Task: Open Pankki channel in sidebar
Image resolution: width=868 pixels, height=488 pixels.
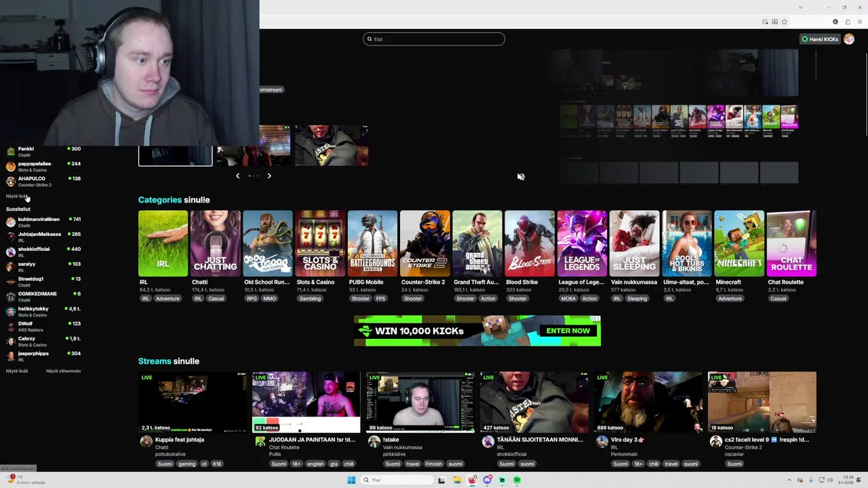Action: pyautogui.click(x=43, y=151)
